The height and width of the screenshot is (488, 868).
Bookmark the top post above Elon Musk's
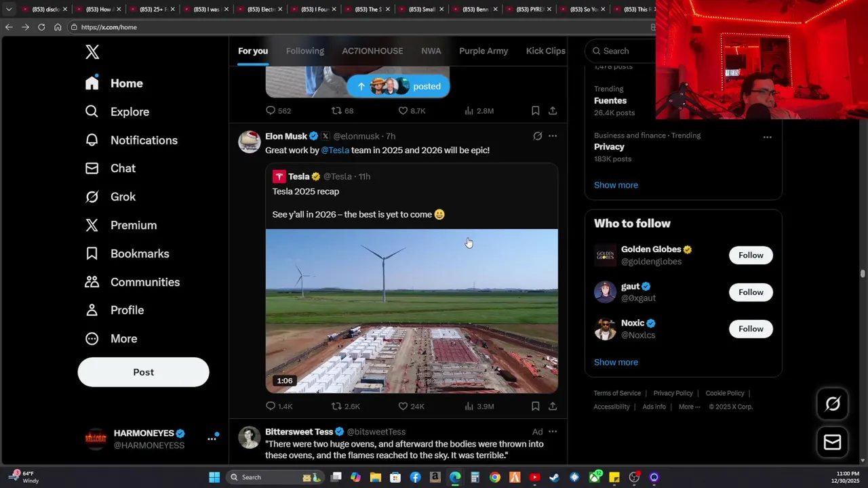[535, 110]
